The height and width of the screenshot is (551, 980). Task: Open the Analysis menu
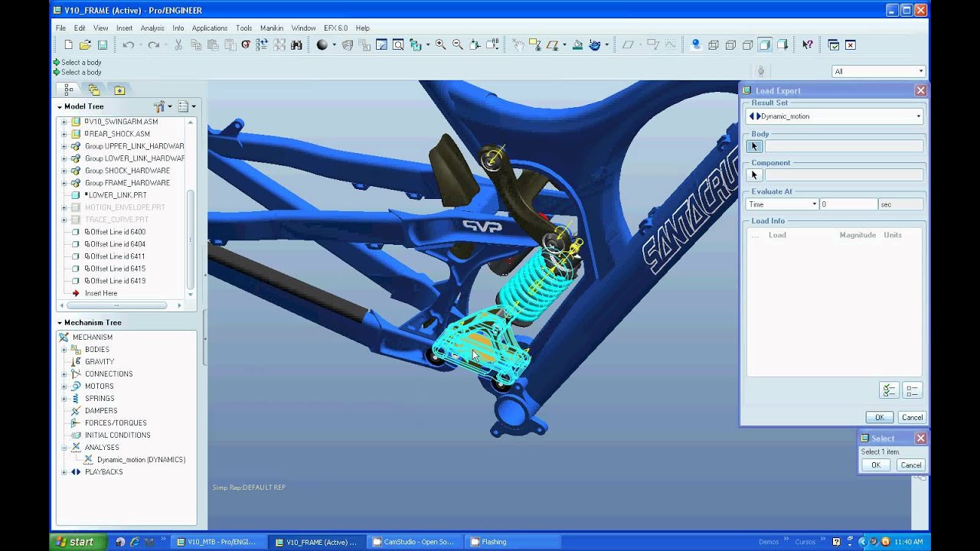(x=152, y=28)
